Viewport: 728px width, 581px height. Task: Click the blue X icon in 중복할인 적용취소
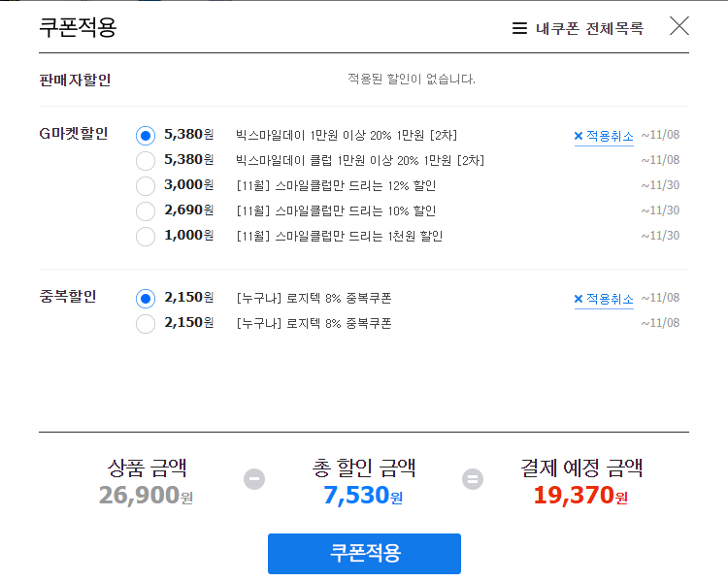point(579,299)
